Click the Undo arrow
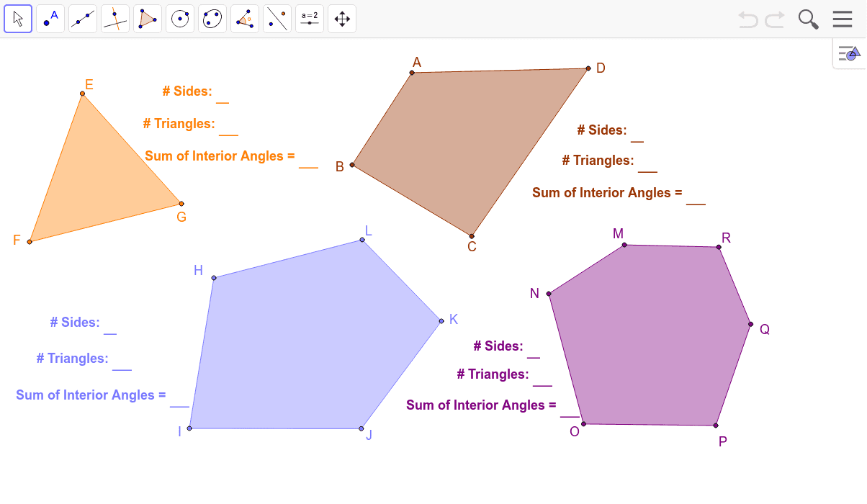867x504 pixels. (x=749, y=19)
